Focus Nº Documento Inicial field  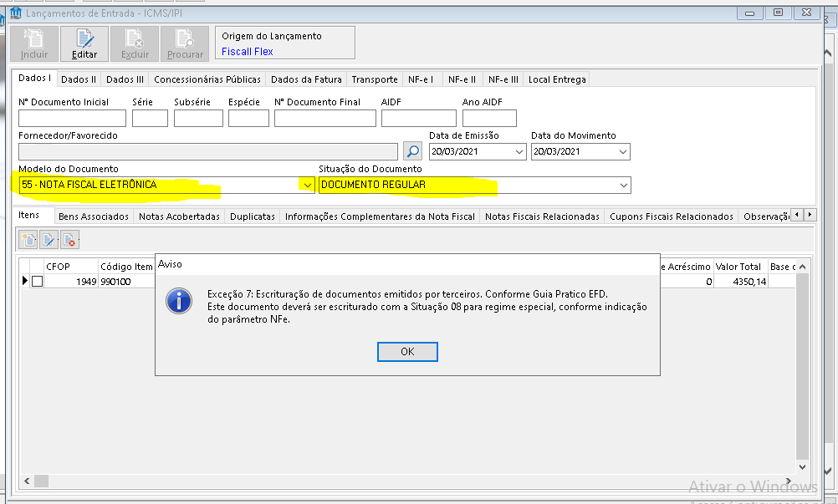[x=72, y=118]
